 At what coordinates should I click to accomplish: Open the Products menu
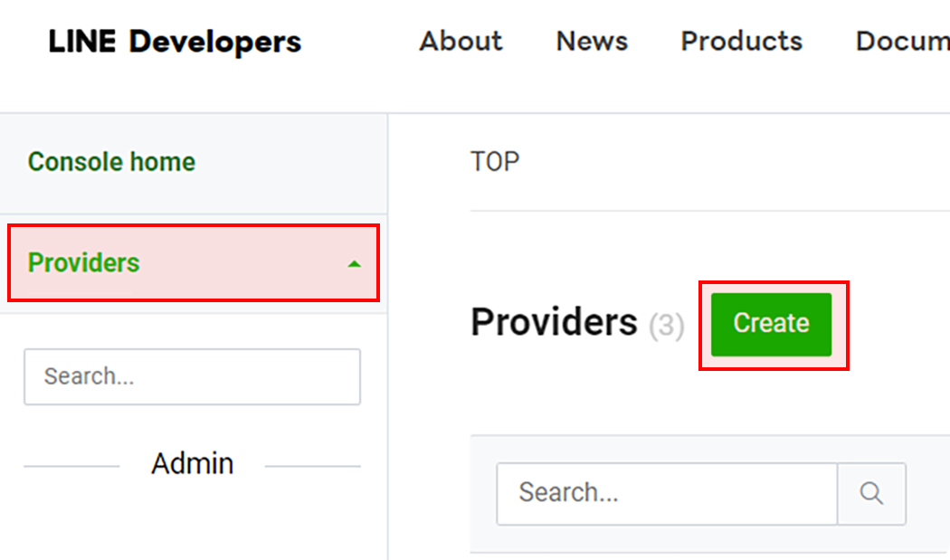tap(741, 42)
